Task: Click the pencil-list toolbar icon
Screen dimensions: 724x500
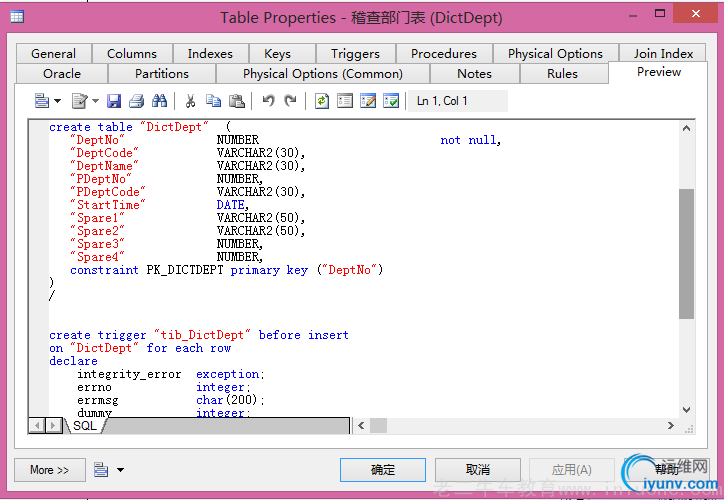Action: [368, 101]
